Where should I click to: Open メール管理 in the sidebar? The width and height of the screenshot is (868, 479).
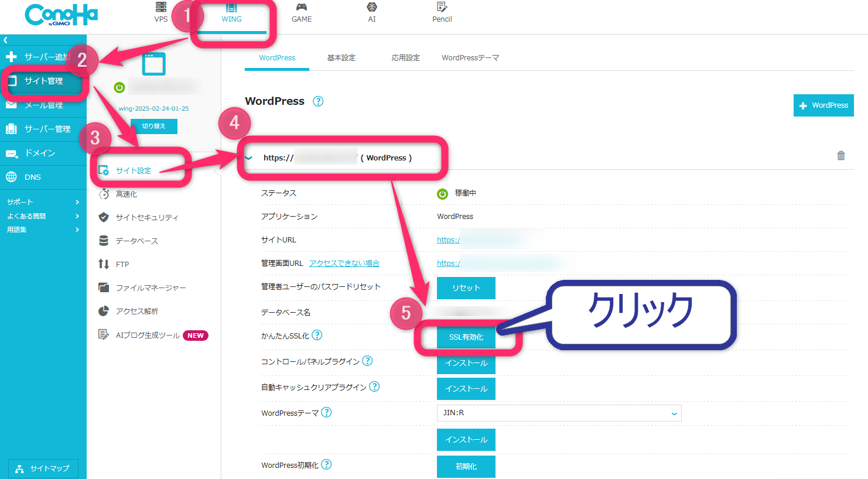click(43, 105)
